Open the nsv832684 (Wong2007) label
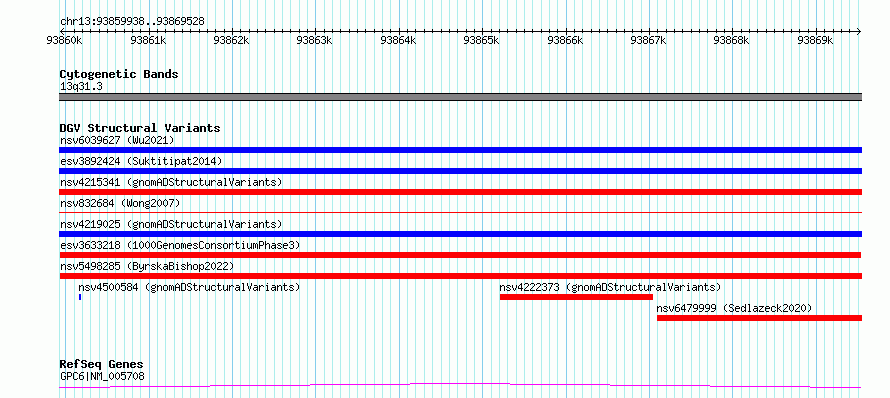This screenshot has width=890, height=398. click(x=120, y=203)
